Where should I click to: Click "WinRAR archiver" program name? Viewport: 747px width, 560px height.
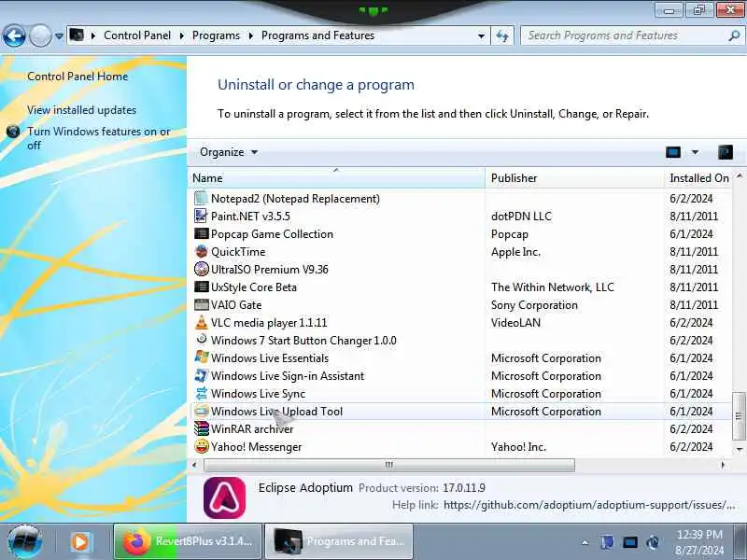[252, 429]
